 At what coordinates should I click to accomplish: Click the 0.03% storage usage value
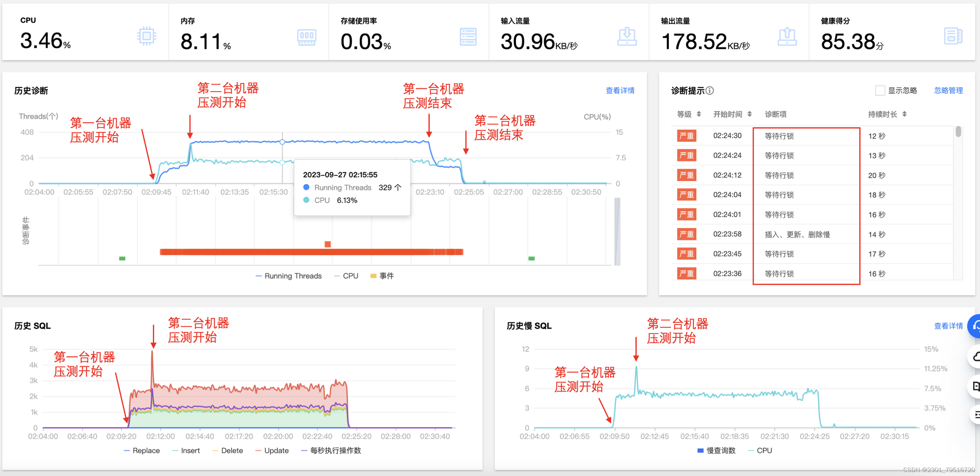[x=366, y=41]
